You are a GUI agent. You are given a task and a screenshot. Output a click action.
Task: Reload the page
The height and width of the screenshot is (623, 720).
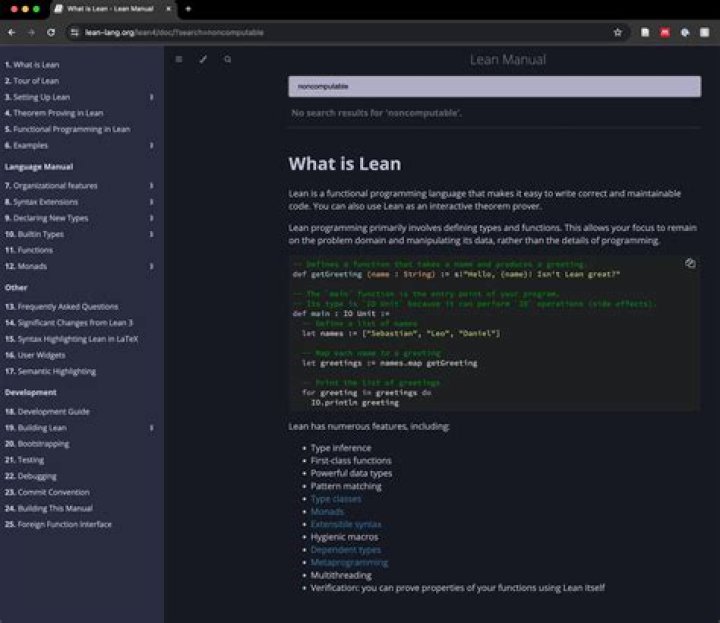[x=51, y=33]
